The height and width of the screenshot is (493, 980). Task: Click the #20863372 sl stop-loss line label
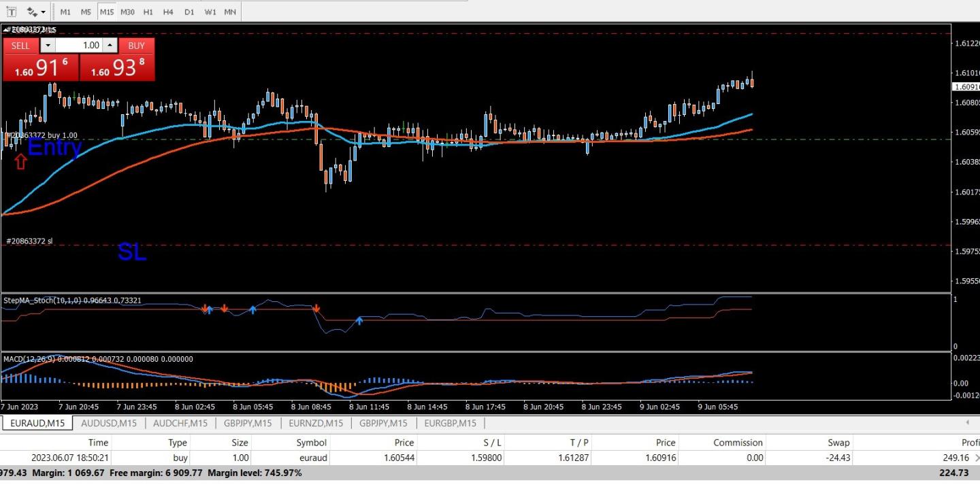[x=29, y=241]
